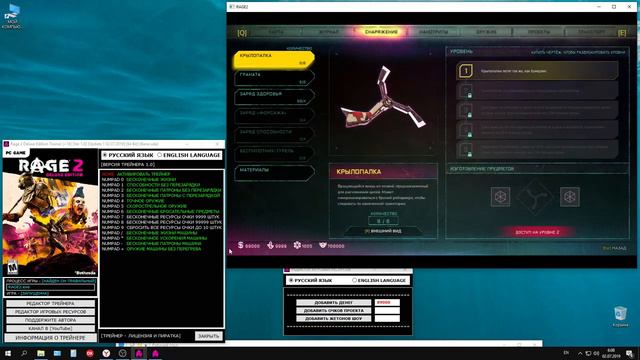640x360 pixels.
Task: Click the Редактор игровых ресурсов button
Action: click(50, 312)
